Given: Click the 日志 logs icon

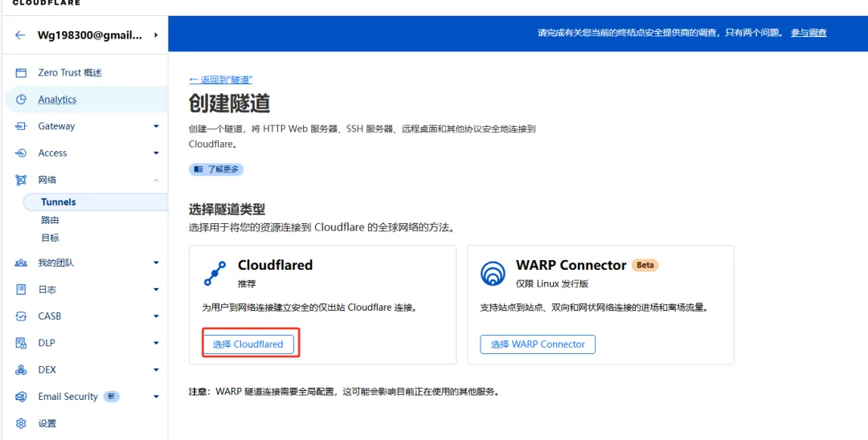Looking at the screenshot, I should 21,290.
